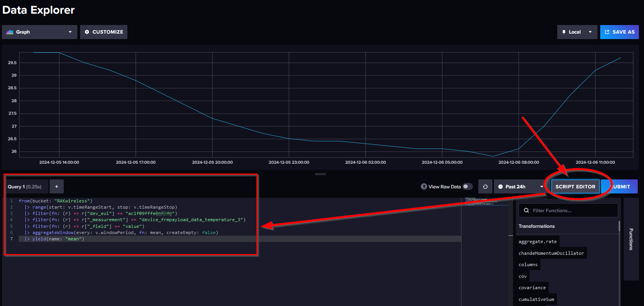The image size is (644, 306).
Task: Click the refresh icon button
Action: (x=485, y=187)
